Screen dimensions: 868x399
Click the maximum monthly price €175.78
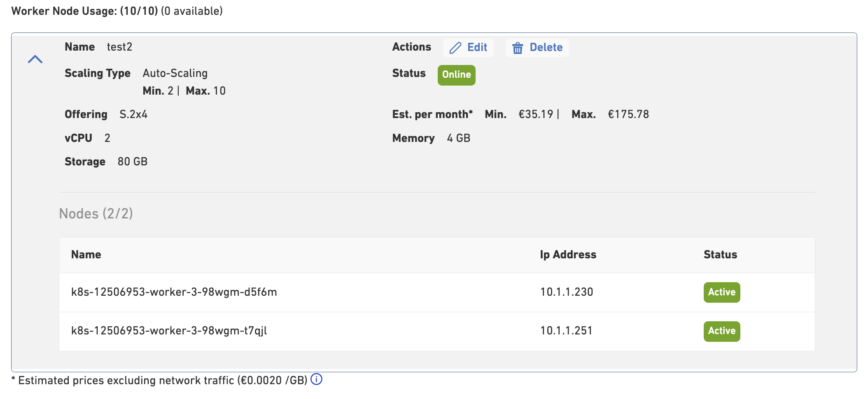[x=628, y=114]
